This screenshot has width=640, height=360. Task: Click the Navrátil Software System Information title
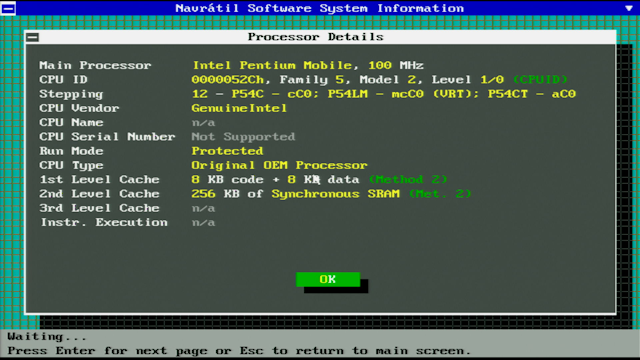[x=320, y=8]
